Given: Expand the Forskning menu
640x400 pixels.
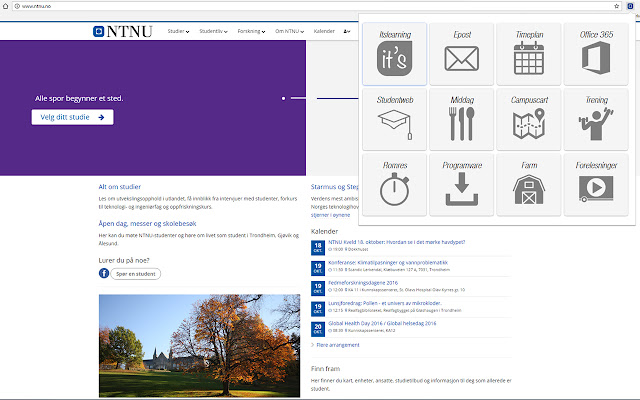Looking at the screenshot, I should tap(251, 31).
